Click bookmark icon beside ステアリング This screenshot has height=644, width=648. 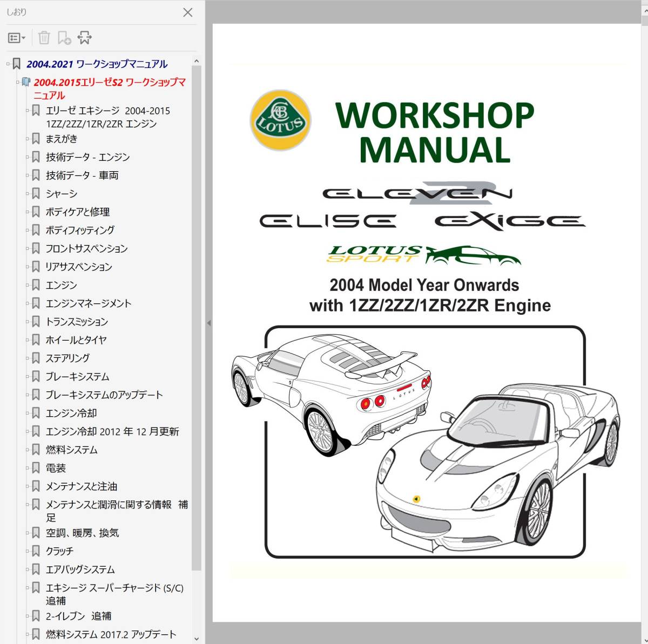(36, 358)
